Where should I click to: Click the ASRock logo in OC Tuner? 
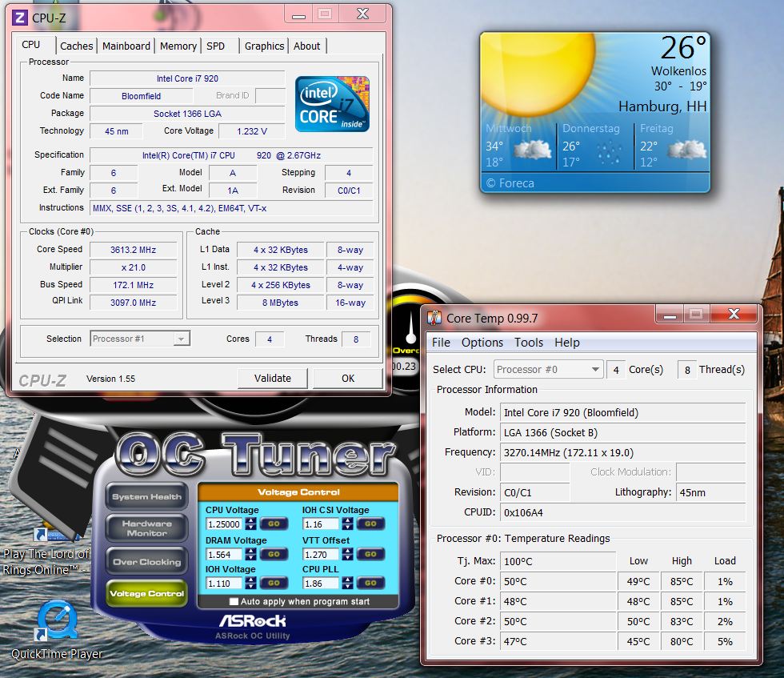[253, 621]
